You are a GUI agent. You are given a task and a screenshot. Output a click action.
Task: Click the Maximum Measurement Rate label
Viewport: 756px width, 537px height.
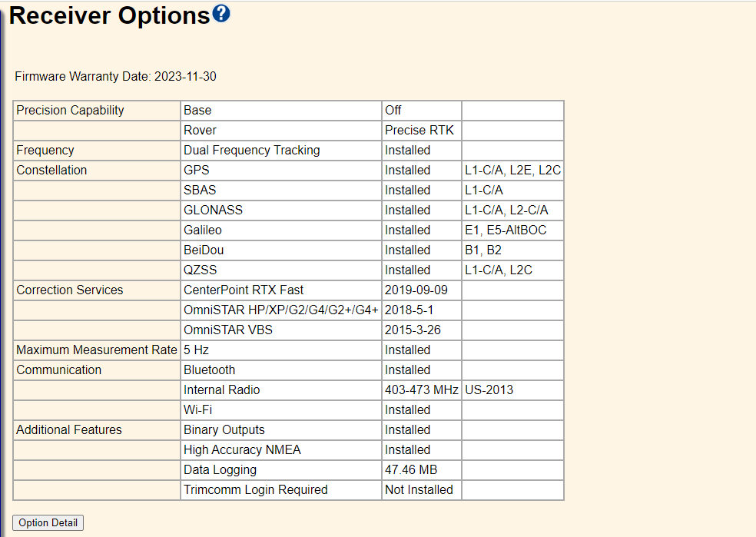pyautogui.click(x=96, y=350)
